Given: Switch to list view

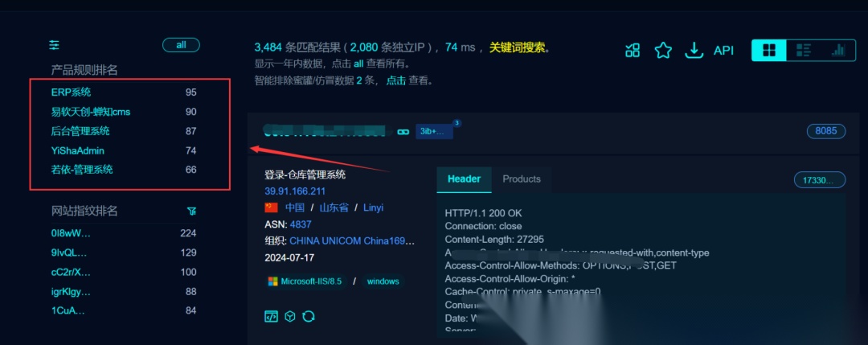Looking at the screenshot, I should coord(803,51).
